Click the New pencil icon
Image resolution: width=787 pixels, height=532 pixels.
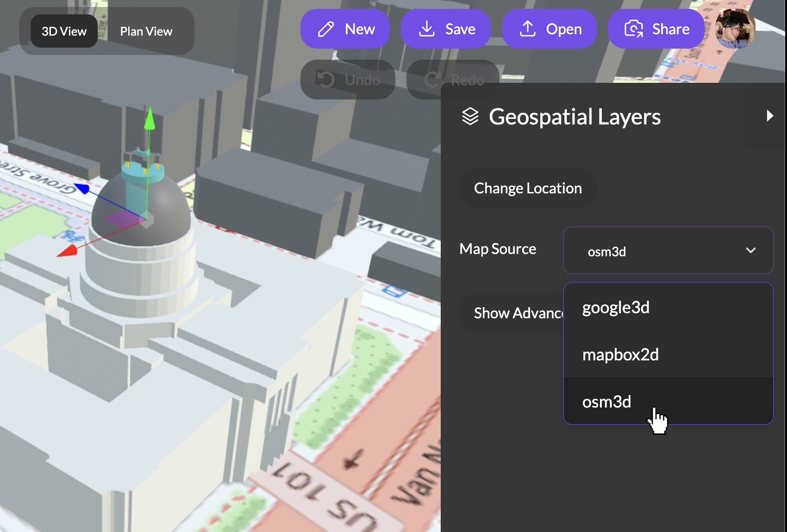tap(326, 29)
